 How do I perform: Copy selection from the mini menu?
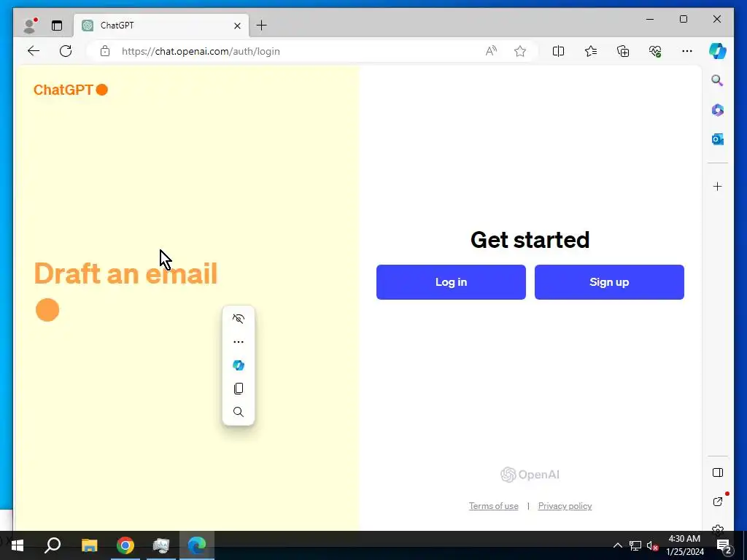[x=239, y=389]
